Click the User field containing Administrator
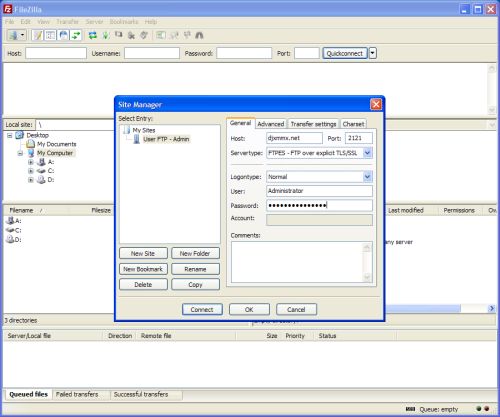The width and height of the screenshot is (500, 417). pos(319,191)
